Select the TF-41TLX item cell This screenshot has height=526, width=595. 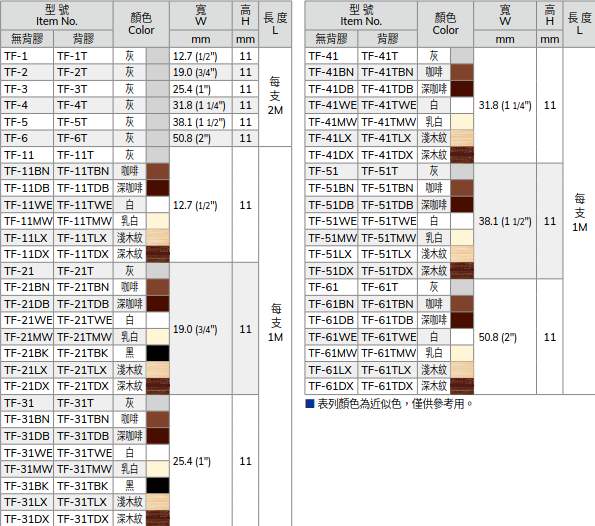click(387, 138)
